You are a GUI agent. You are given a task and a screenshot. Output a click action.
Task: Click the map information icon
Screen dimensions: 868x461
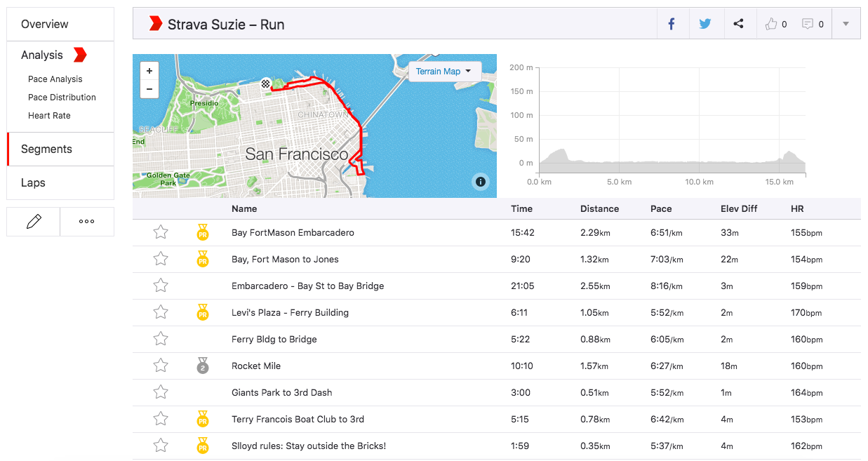[x=481, y=182]
